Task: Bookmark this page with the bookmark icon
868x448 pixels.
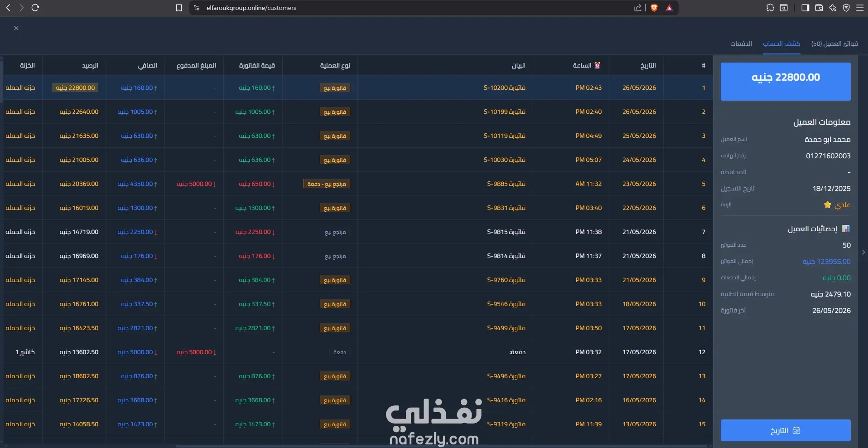Action: click(x=179, y=8)
